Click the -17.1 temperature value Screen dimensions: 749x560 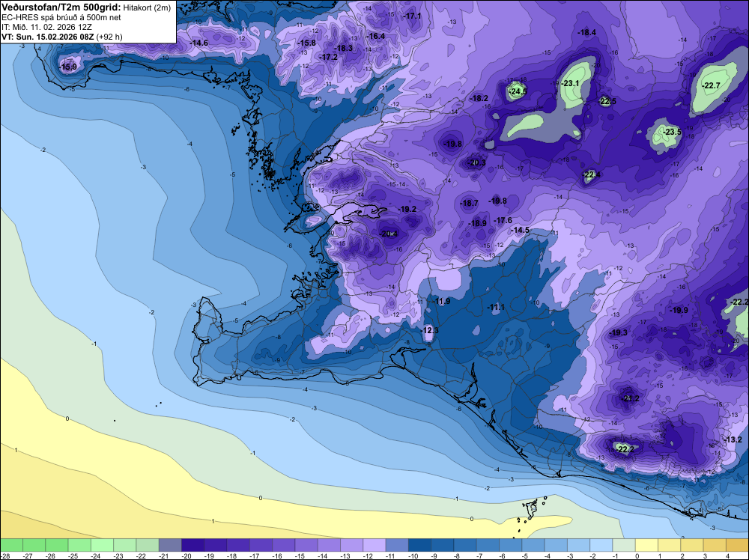coord(412,16)
